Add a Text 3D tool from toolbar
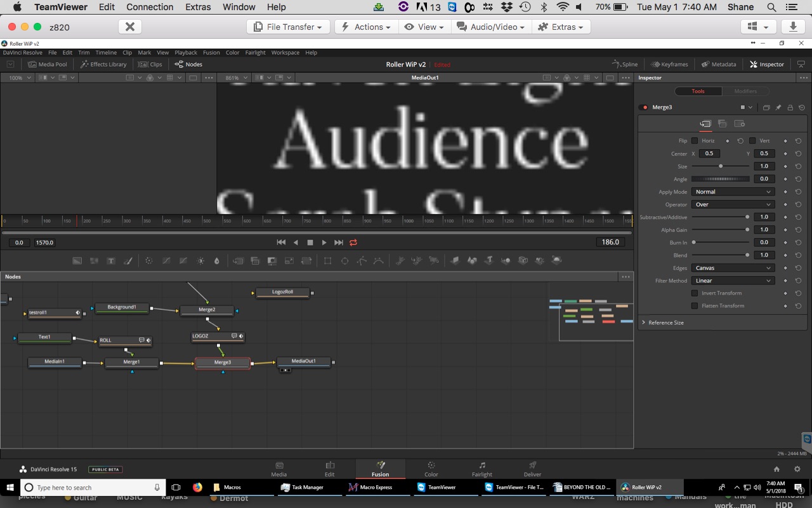Viewport: 812px width, 508px height. click(x=489, y=260)
